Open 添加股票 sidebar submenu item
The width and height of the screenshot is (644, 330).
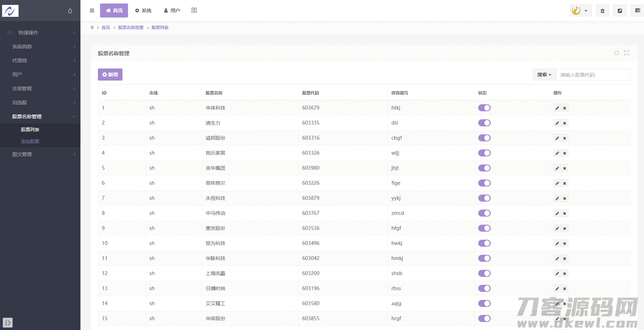(x=30, y=141)
